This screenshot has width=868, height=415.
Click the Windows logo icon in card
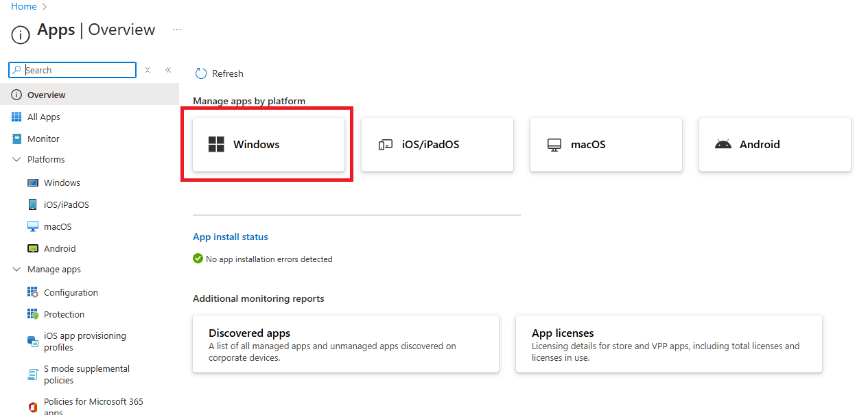(216, 145)
